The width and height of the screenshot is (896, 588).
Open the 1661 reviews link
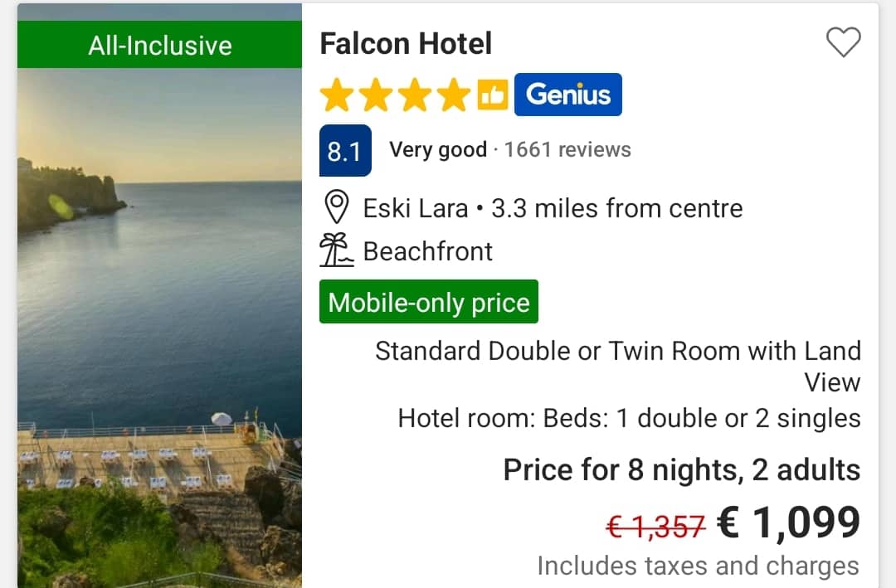[567, 150]
